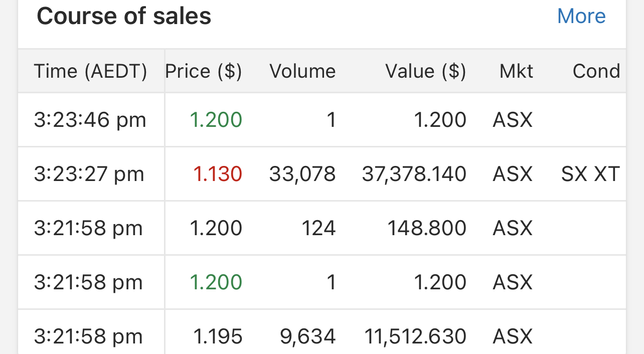Select the 33,078 volume cell
Screen dimensions: 644x354
302,174
